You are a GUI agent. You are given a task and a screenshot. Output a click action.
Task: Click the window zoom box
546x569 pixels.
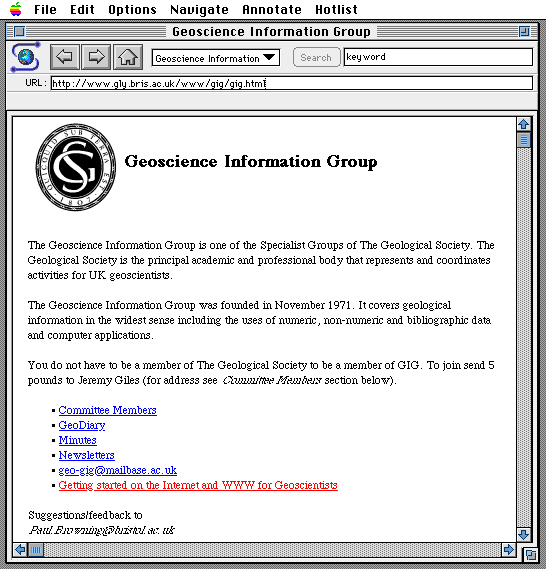point(524,32)
